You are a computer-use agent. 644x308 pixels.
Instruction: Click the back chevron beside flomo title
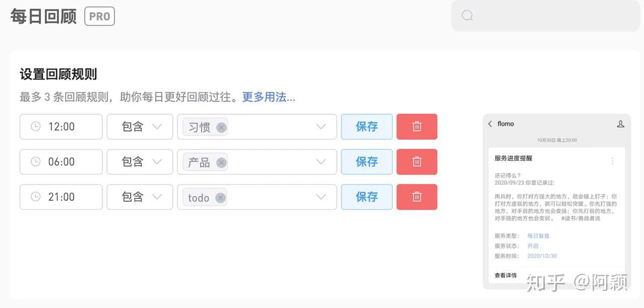click(490, 124)
